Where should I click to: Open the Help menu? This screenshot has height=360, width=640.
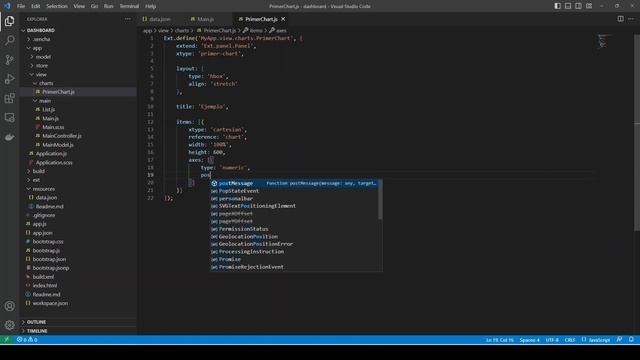point(150,6)
